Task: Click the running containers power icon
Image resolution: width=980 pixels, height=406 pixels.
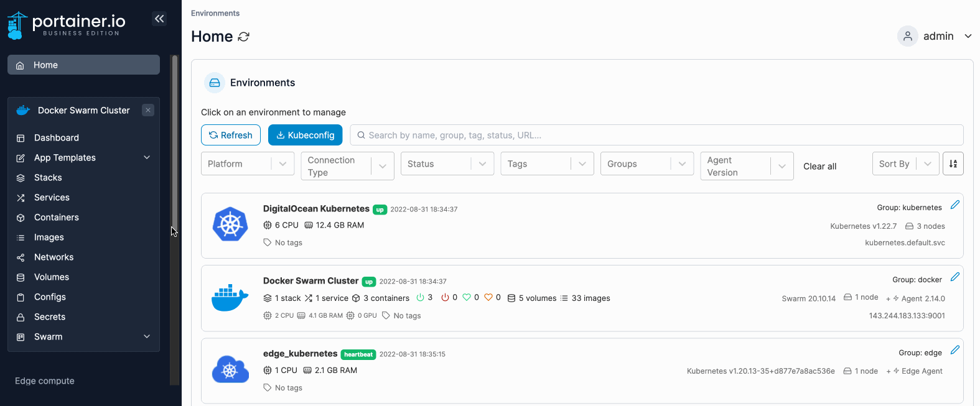Action: 420,298
